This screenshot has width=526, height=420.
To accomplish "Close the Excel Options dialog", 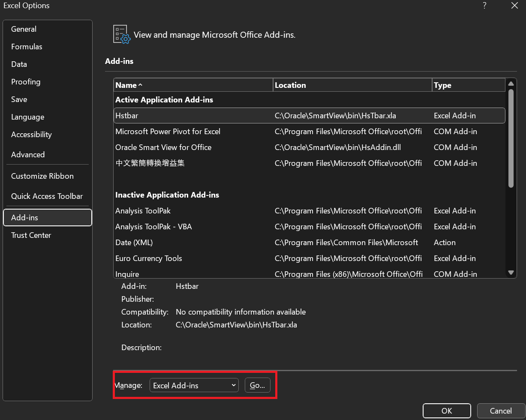I will click(515, 6).
